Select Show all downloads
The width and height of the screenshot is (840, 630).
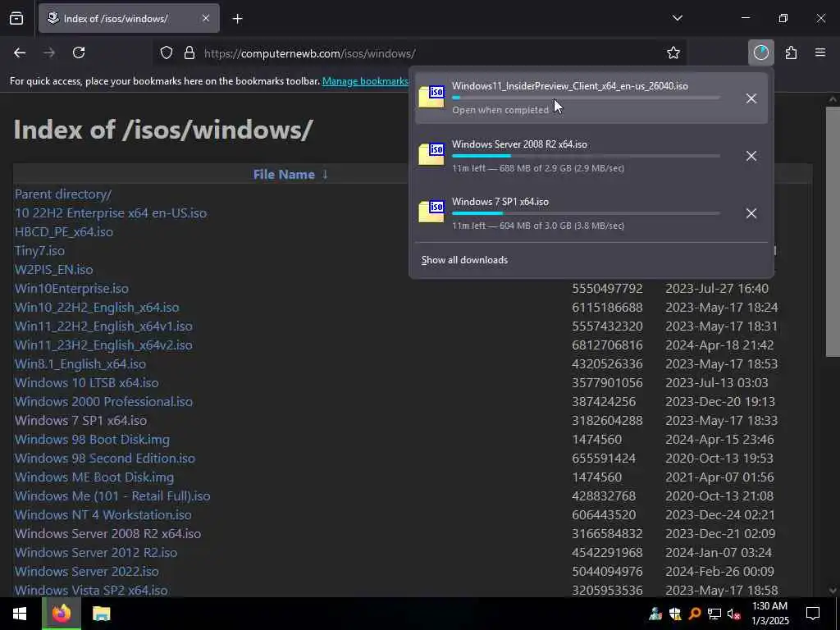coord(464,260)
